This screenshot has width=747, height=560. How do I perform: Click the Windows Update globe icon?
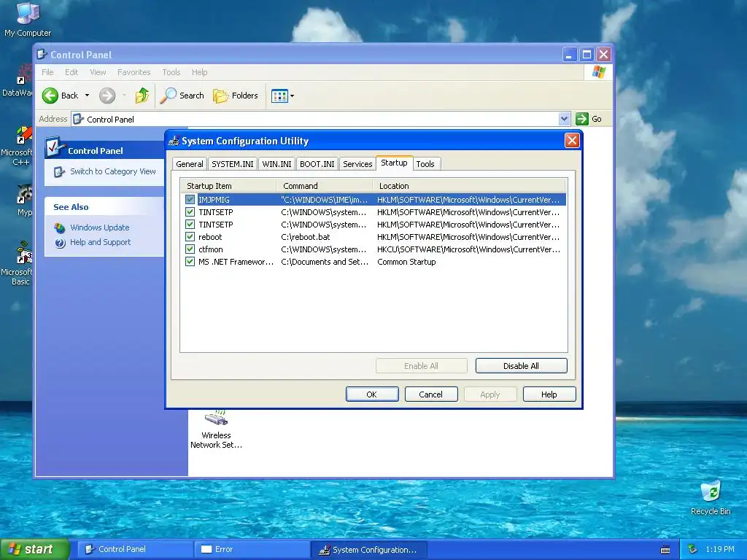[60, 227]
